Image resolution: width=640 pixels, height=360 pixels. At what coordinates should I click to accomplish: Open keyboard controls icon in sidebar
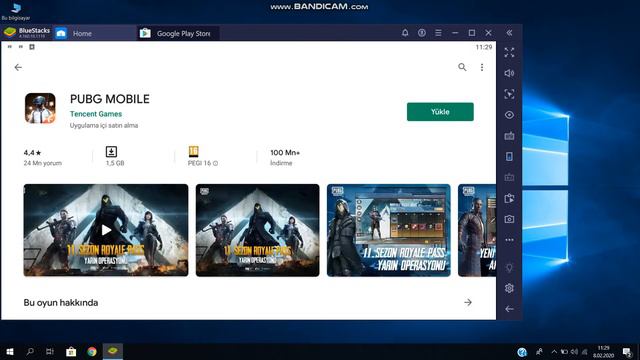(509, 136)
